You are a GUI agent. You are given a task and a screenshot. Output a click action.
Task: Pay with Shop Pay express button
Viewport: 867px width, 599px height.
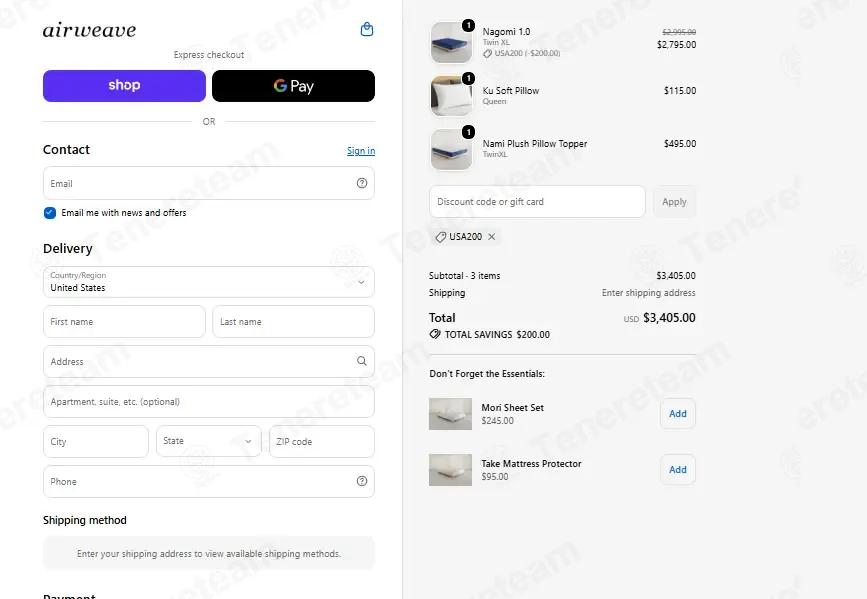(x=124, y=86)
